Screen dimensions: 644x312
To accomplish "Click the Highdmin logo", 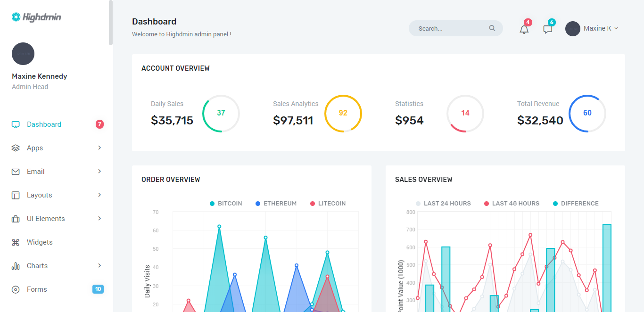I will point(37,17).
